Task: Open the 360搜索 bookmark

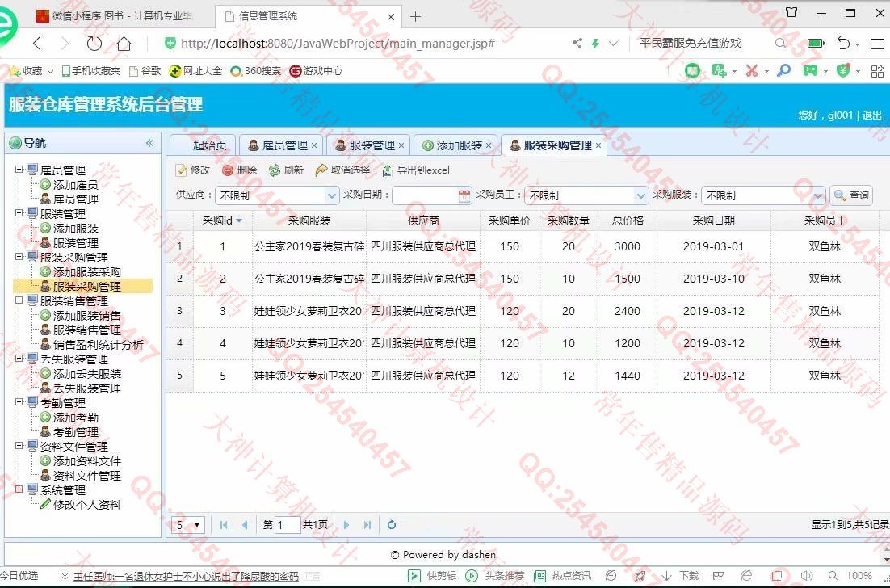Action: [x=256, y=71]
